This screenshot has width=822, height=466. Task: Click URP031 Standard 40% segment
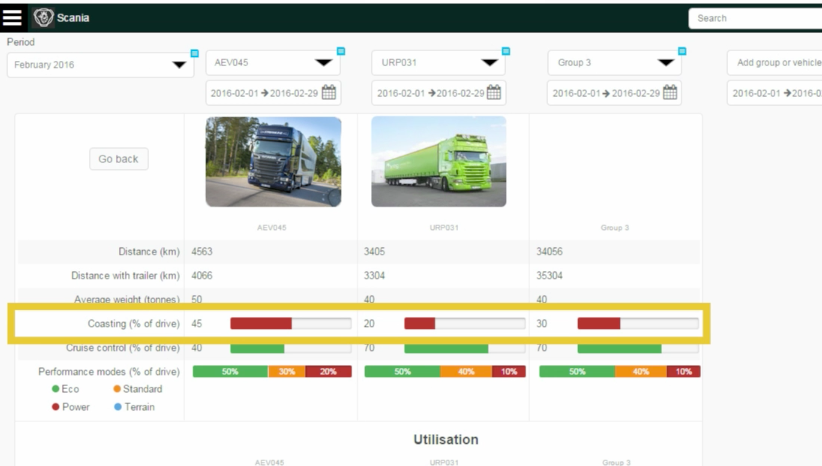point(466,372)
